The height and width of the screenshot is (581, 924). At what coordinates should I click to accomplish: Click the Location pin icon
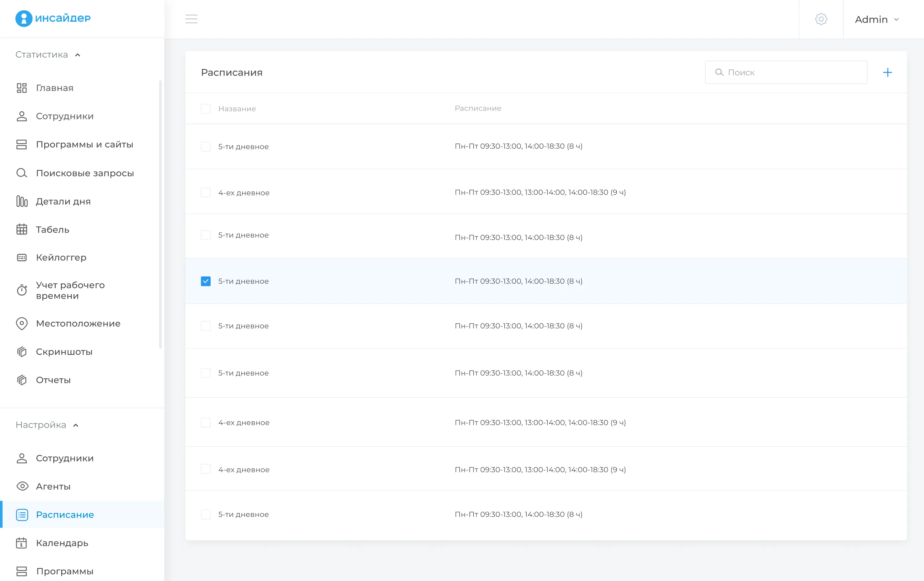click(x=22, y=324)
